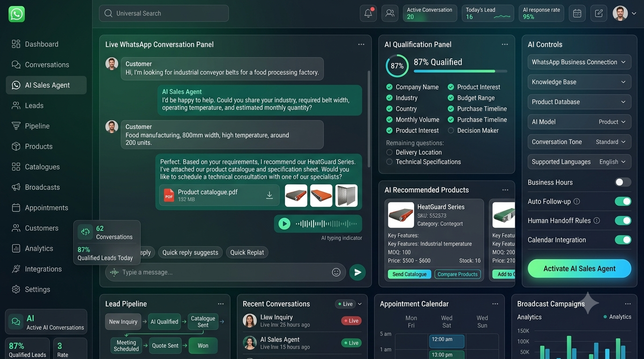The image size is (644, 359).
Task: Open AI Recommended Products options menu
Action: [505, 190]
